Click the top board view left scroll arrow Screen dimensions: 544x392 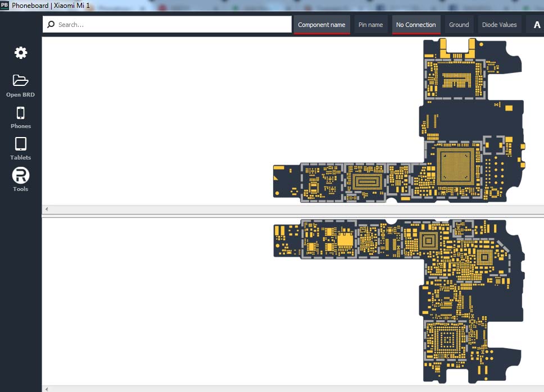tap(47, 209)
